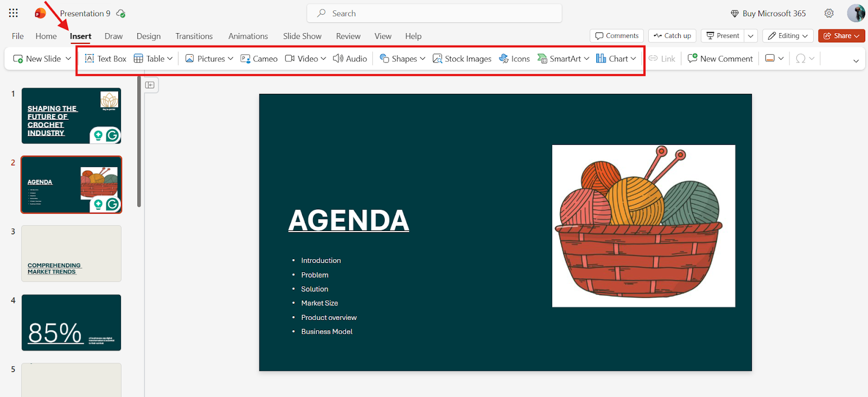Image resolution: width=868 pixels, height=397 pixels.
Task: Select slide 2 Agenda thumbnail
Action: coord(71,184)
